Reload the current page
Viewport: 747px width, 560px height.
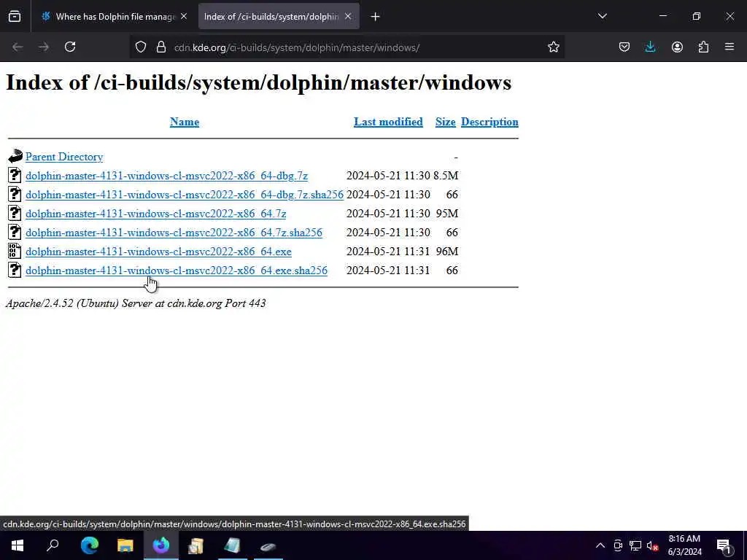click(70, 47)
